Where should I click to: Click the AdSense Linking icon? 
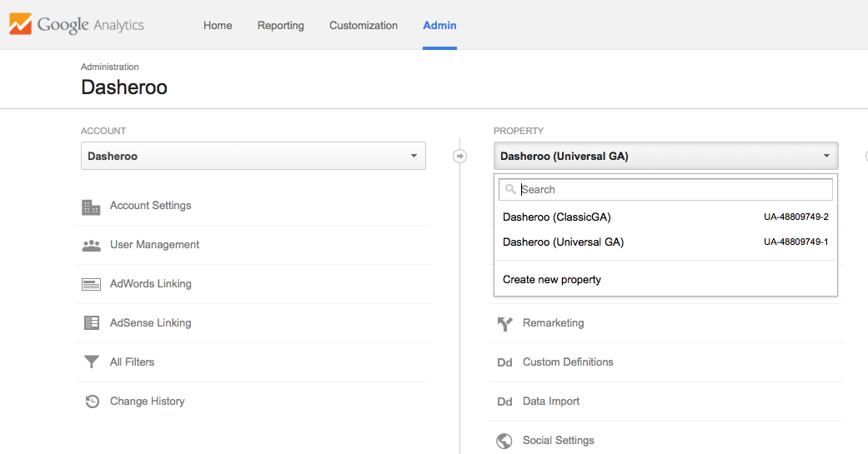(92, 323)
